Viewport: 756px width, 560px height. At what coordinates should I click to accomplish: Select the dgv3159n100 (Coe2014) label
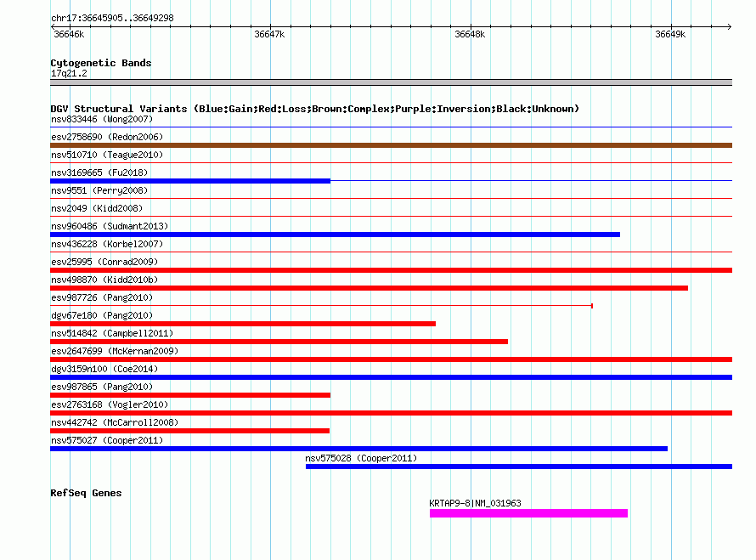pos(104,369)
